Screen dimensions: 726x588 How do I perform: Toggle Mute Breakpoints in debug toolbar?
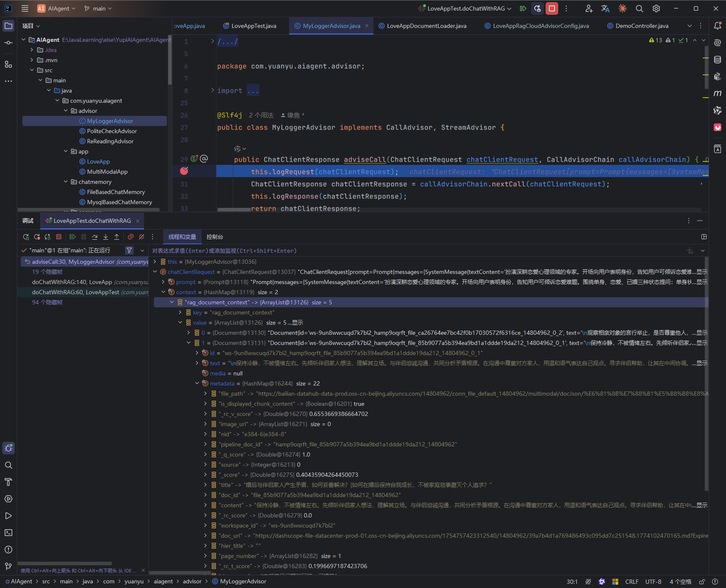tap(142, 237)
